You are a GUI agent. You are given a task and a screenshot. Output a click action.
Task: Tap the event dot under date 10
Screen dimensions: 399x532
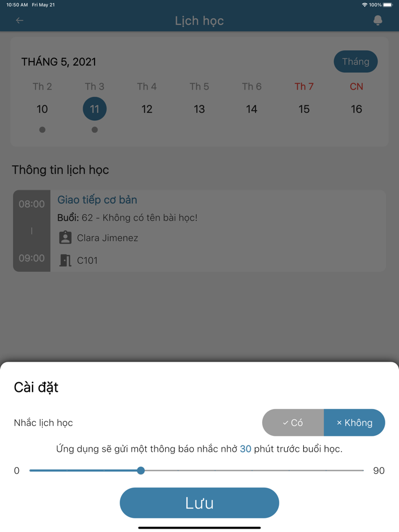pyautogui.click(x=42, y=130)
